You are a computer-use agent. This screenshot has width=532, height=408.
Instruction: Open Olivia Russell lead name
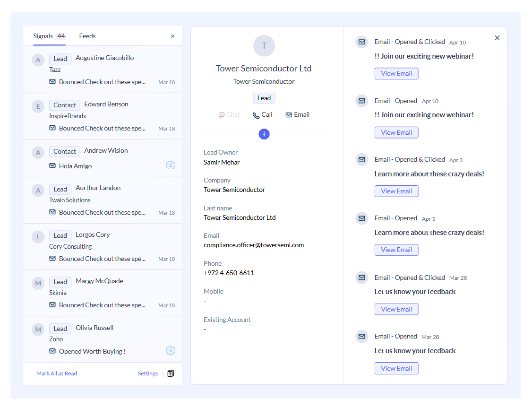click(94, 328)
